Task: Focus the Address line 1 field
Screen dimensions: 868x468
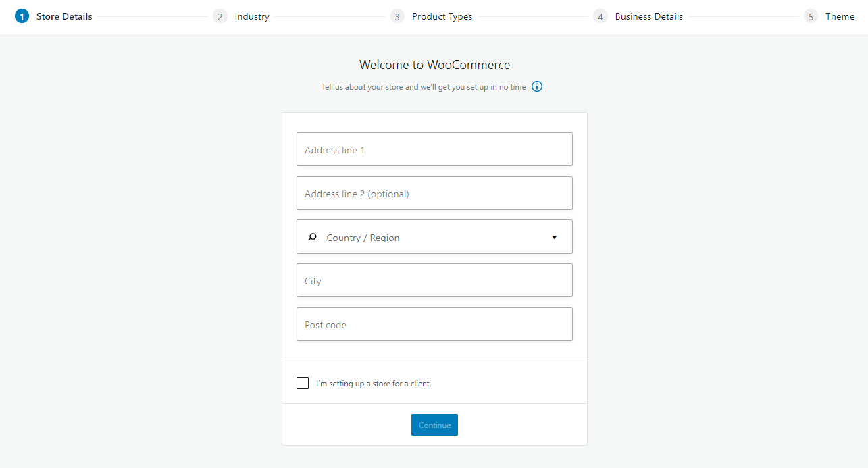Action: coord(434,149)
